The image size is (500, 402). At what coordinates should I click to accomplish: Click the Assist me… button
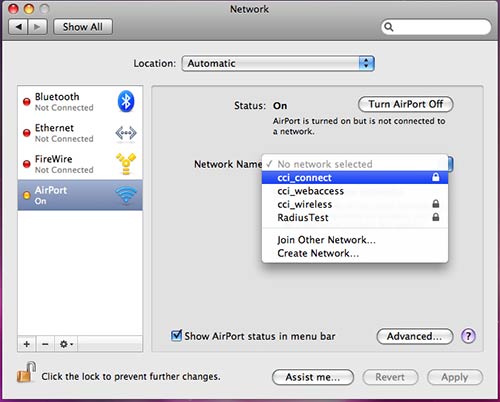[313, 377]
